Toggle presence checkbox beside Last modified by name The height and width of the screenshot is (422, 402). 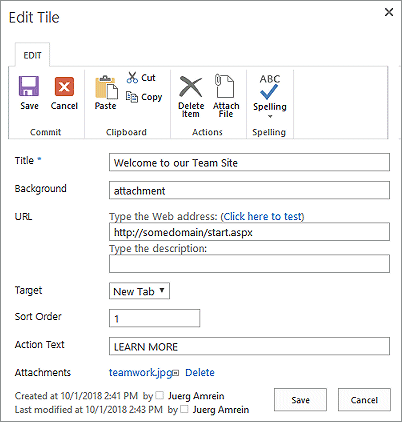pos(184,409)
